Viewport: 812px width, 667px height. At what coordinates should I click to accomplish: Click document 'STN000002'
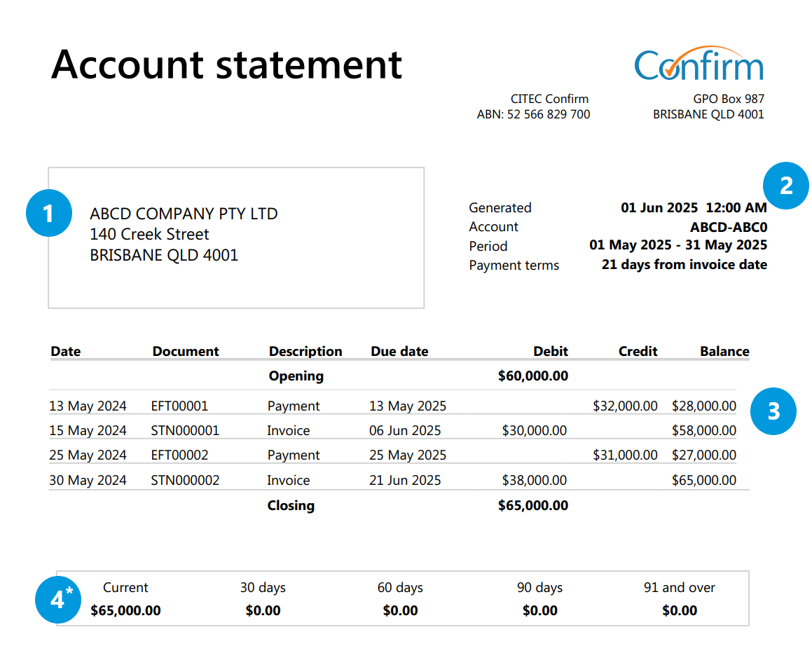[x=185, y=481]
